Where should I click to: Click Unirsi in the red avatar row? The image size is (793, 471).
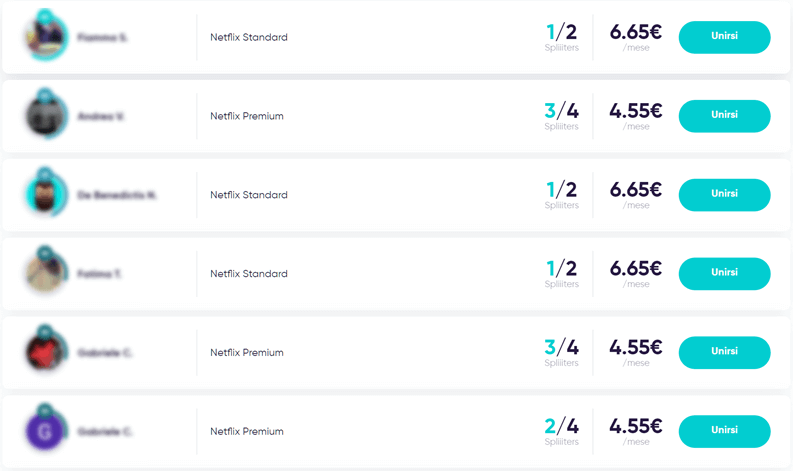click(724, 353)
